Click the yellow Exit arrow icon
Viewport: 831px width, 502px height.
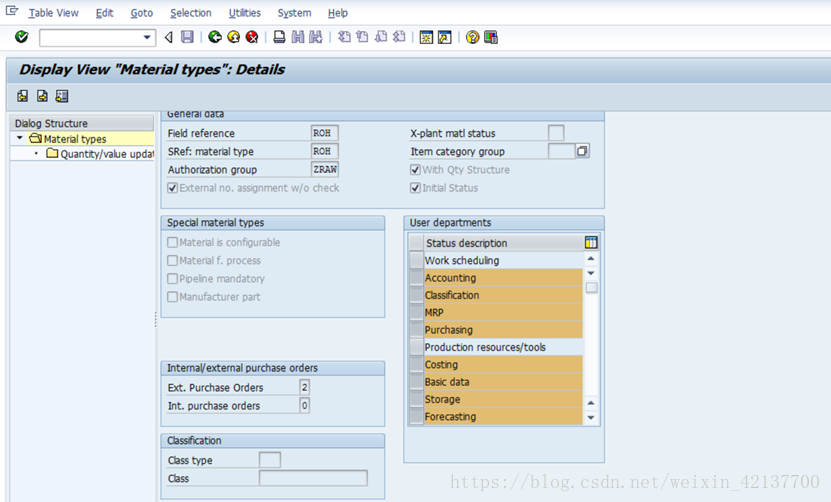233,37
